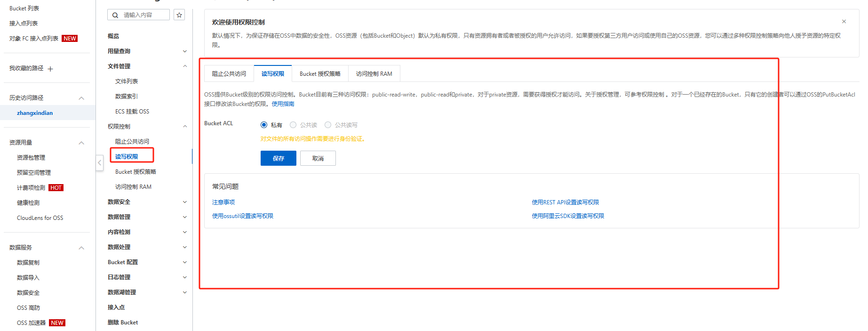Open 文件列表 in the file management menu
The height and width of the screenshot is (331, 868).
pyautogui.click(x=127, y=81)
